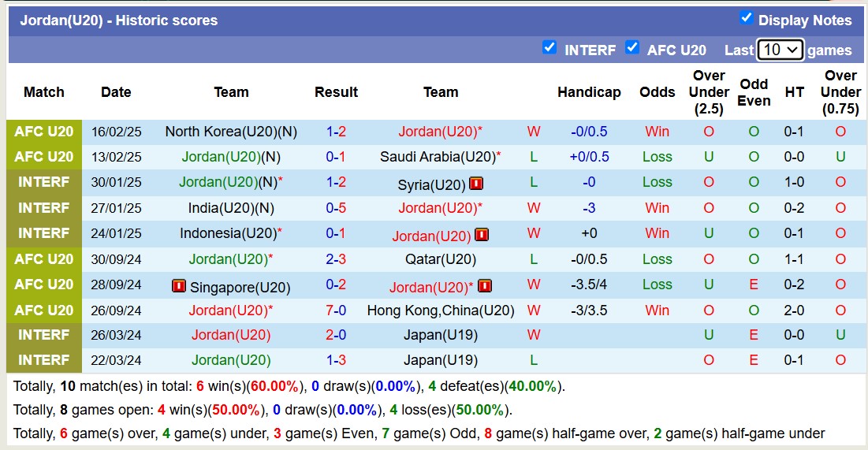The height and width of the screenshot is (450, 868).
Task: Click red card icon next to Syria(U20)
Action: tap(476, 184)
